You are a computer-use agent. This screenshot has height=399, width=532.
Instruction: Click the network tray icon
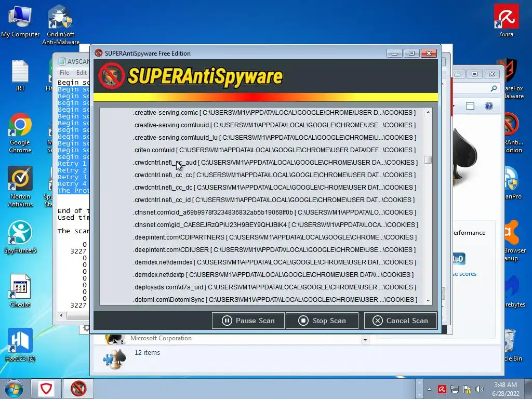[x=454, y=389]
